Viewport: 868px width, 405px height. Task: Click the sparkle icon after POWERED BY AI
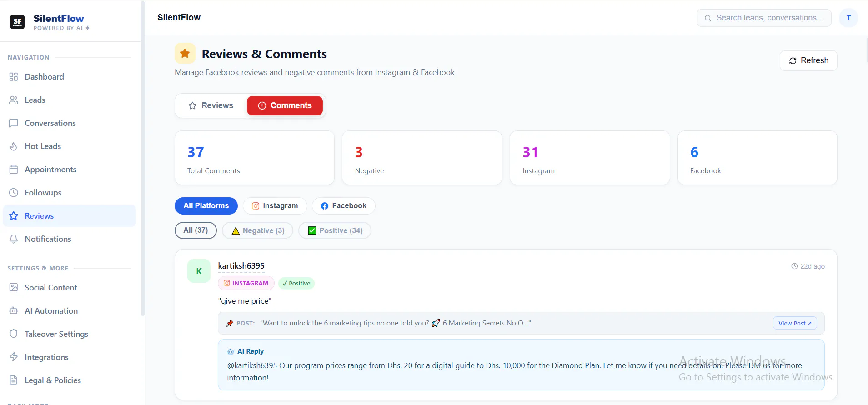tap(88, 28)
